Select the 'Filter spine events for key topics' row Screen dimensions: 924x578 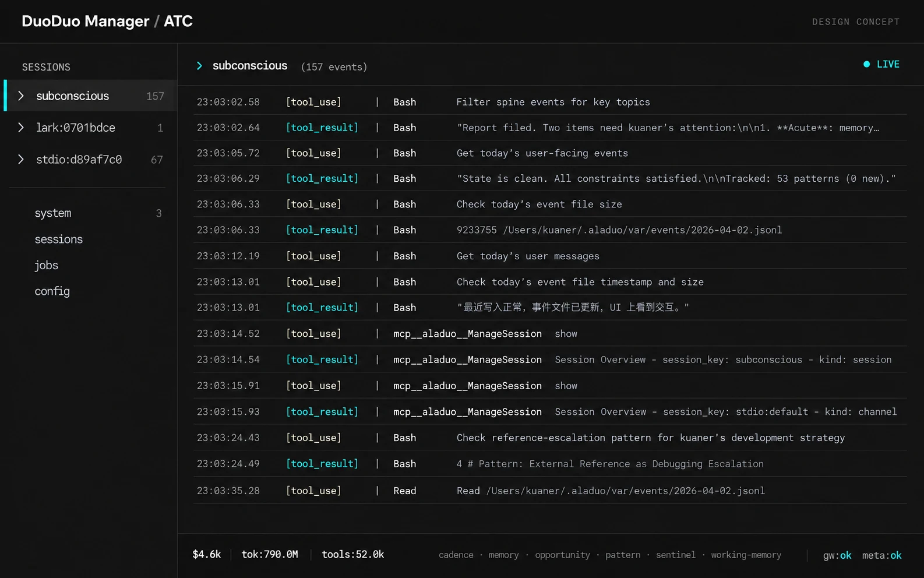click(x=550, y=102)
